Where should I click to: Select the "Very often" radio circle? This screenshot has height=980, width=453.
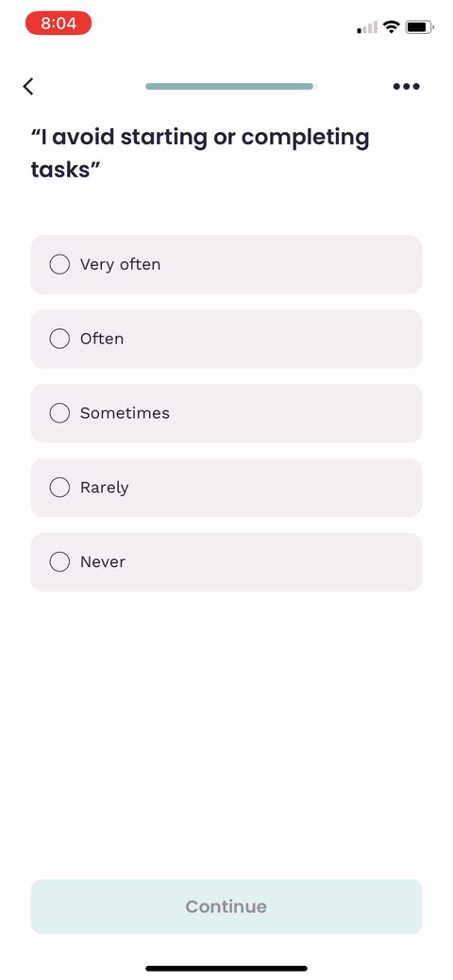[x=59, y=264]
